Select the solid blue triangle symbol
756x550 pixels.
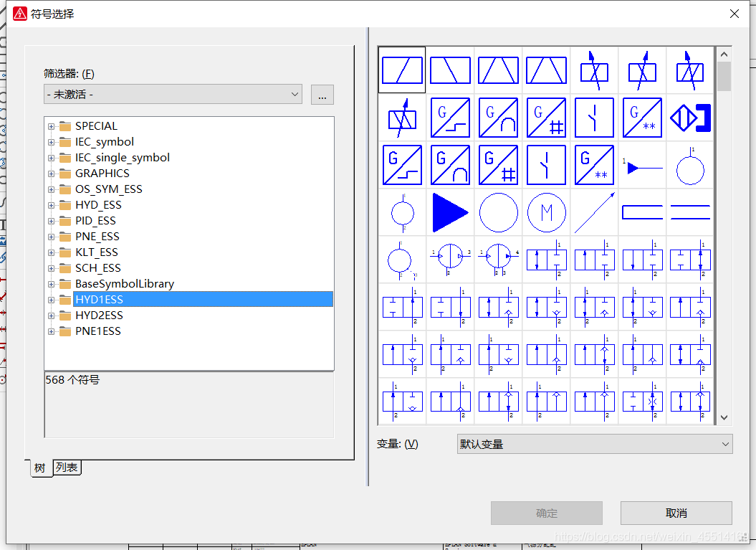pos(450,212)
